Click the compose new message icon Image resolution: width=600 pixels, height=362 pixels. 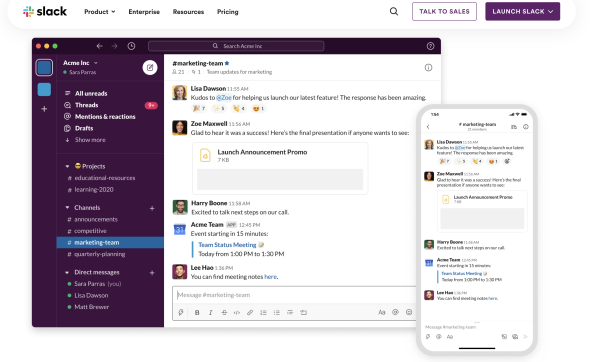150,68
